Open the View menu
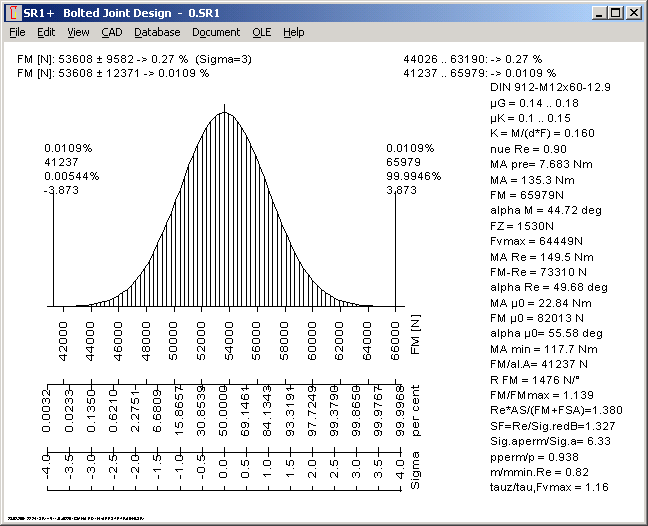Image resolution: width=648 pixels, height=526 pixels. click(78, 32)
